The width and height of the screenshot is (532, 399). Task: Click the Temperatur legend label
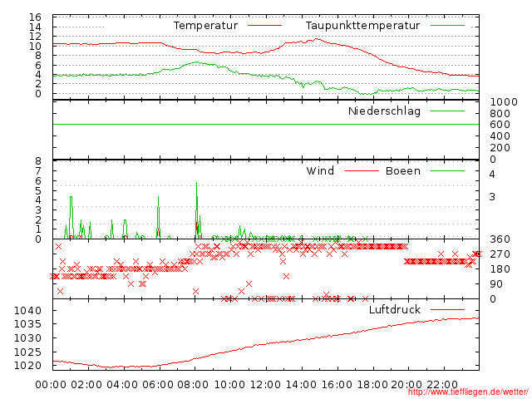coord(205,26)
